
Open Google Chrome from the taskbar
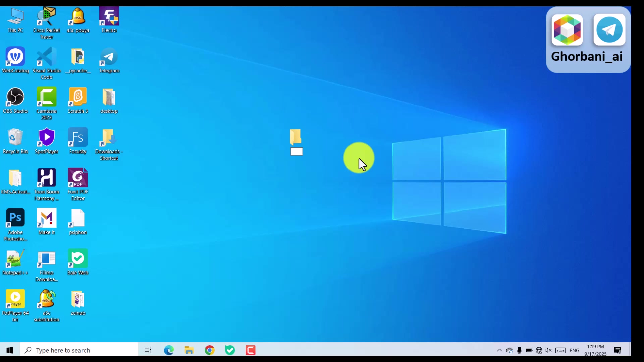(x=210, y=350)
